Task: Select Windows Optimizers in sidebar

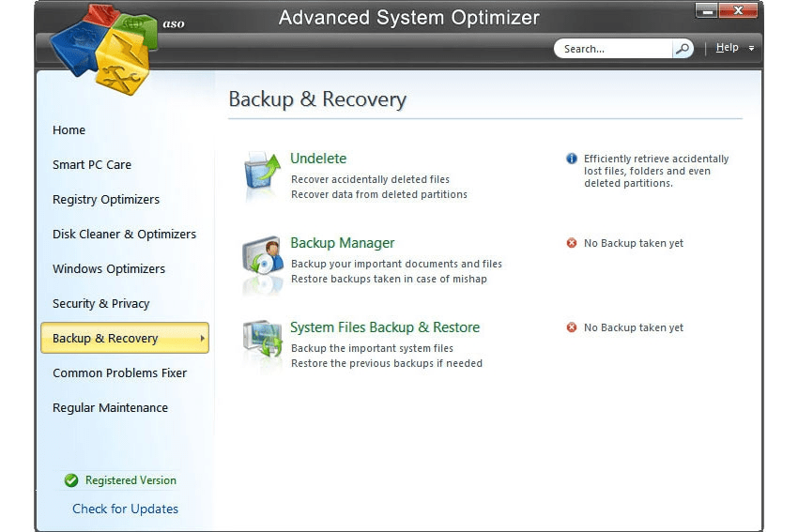Action: point(109,268)
